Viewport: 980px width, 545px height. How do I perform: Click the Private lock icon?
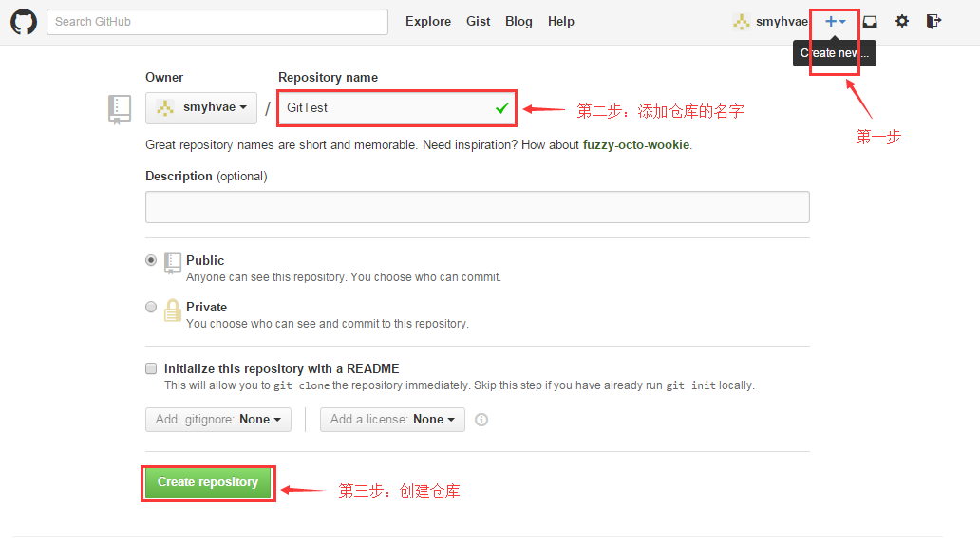tap(173, 310)
